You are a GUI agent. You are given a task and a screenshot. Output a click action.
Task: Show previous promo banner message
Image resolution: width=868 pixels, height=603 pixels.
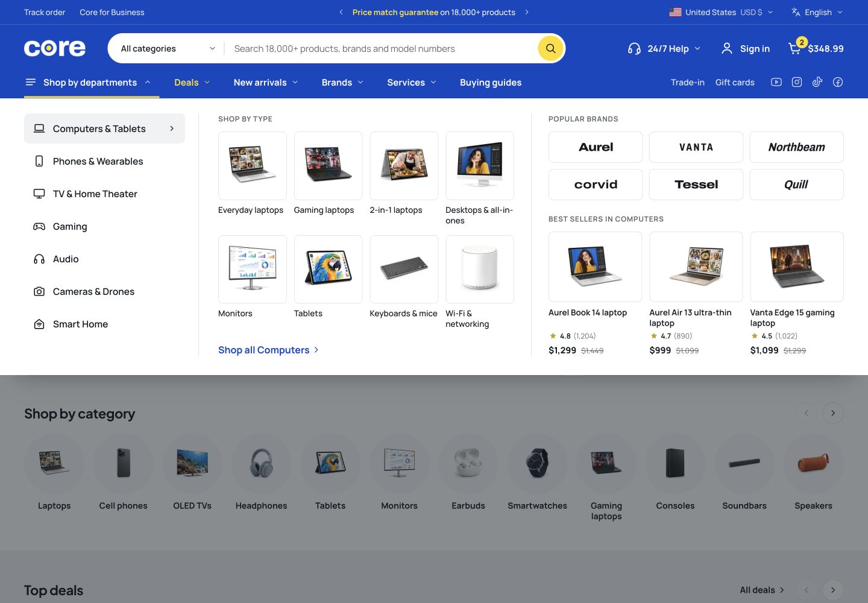pos(341,12)
